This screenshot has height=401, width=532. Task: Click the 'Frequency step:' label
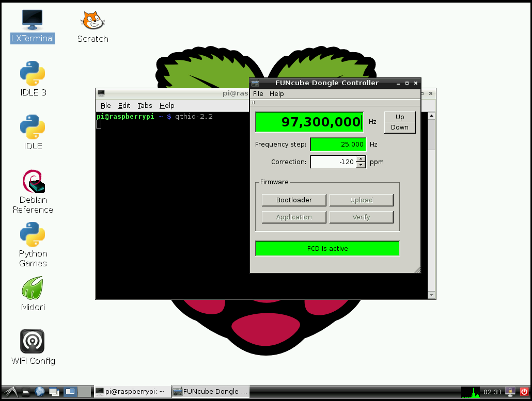click(280, 145)
